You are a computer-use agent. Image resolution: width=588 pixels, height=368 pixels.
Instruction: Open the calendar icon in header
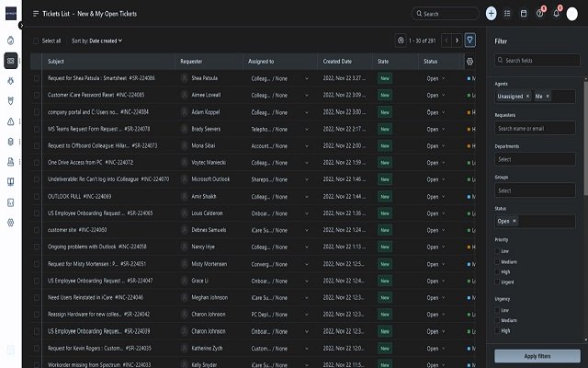(x=524, y=14)
